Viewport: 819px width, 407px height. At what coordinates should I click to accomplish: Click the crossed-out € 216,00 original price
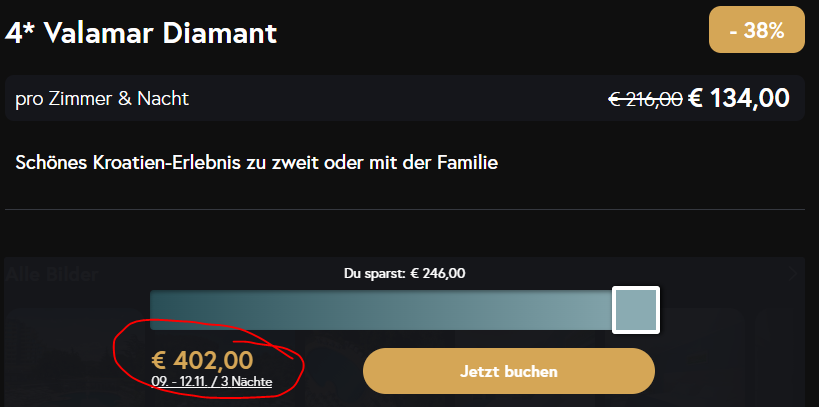645,98
